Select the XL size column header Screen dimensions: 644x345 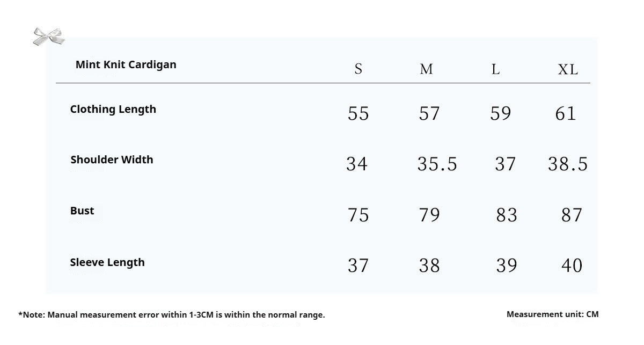point(568,69)
